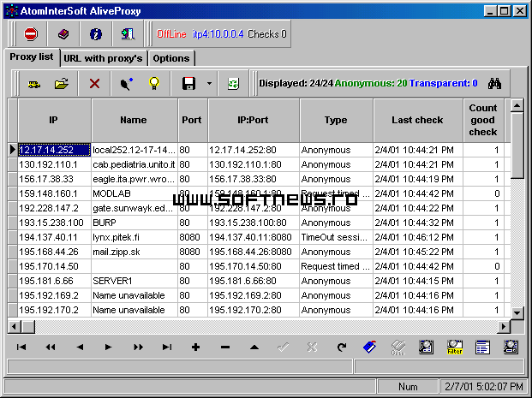The height and width of the screenshot is (398, 532).
Task: Click the curved arrow refresh data button
Action: coord(342,347)
